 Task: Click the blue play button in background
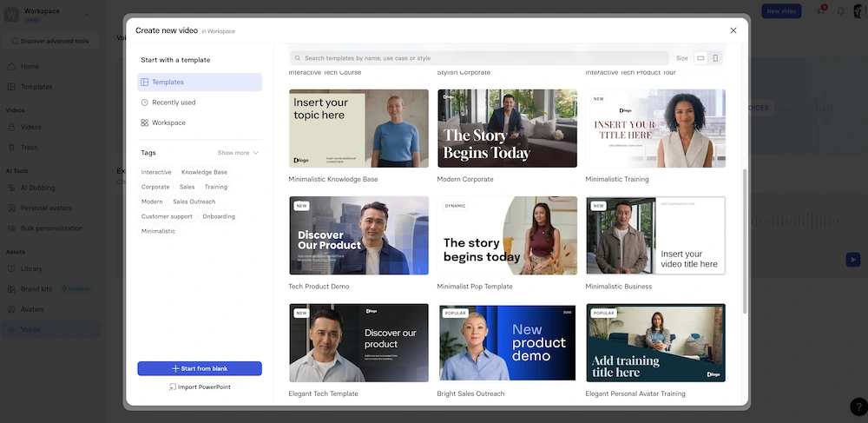tap(853, 259)
